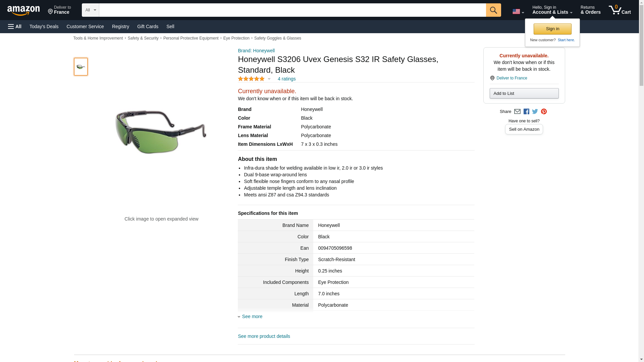The width and height of the screenshot is (644, 362).
Task: Click Add to List button
Action: click(524, 94)
